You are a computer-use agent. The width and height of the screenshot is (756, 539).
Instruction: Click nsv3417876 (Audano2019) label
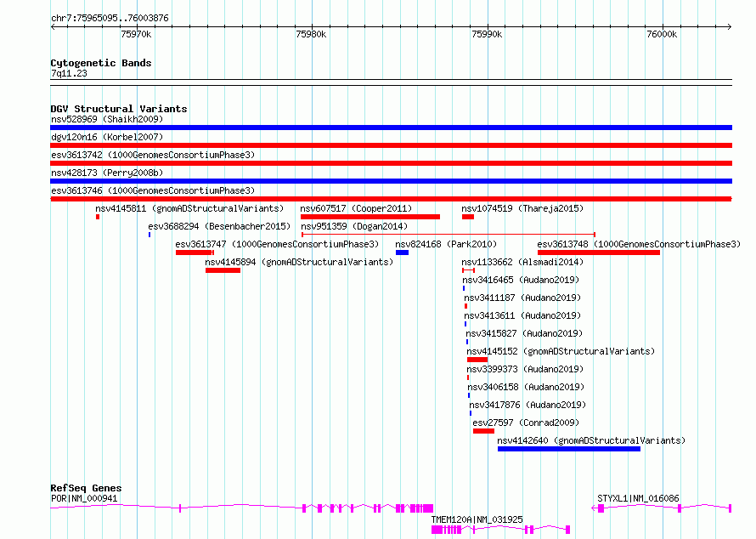[528, 405]
